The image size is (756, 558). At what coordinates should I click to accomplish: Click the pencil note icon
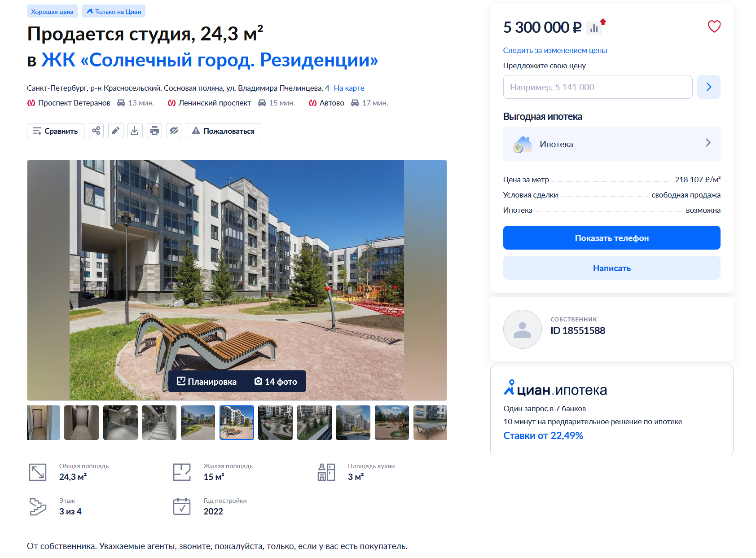[x=115, y=131]
